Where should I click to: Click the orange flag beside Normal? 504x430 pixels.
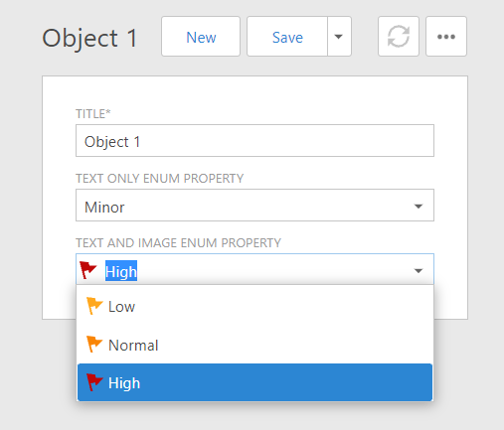pos(94,345)
